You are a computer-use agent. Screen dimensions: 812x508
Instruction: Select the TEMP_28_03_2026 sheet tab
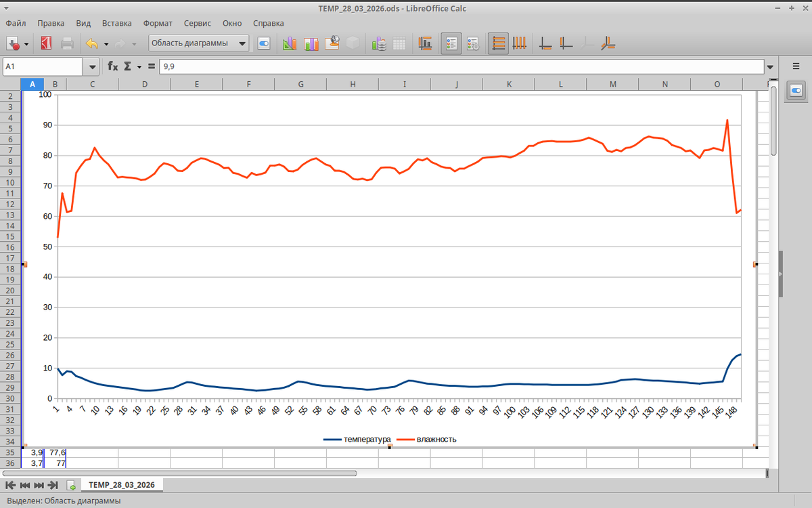click(122, 485)
